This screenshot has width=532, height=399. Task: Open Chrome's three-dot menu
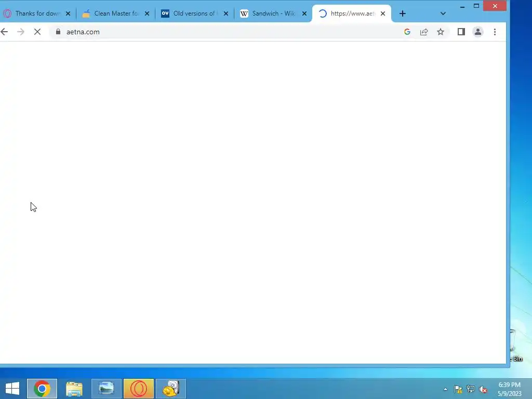coord(495,32)
